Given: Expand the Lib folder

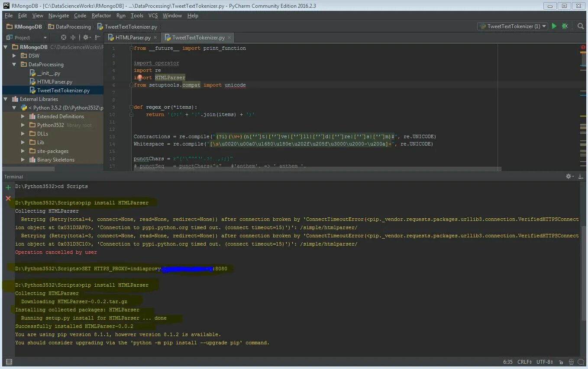Looking at the screenshot, I should [x=23, y=142].
